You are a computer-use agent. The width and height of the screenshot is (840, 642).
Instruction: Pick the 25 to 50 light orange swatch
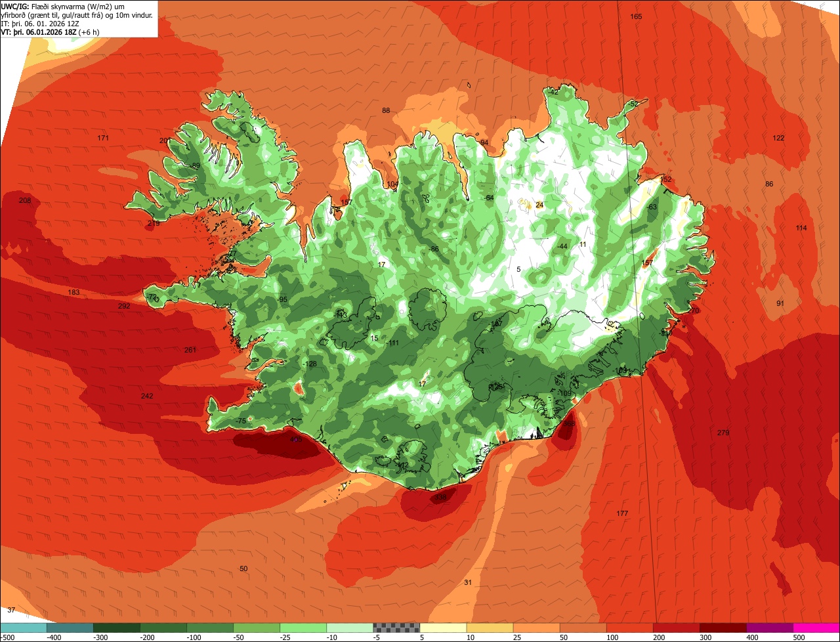pos(536,628)
